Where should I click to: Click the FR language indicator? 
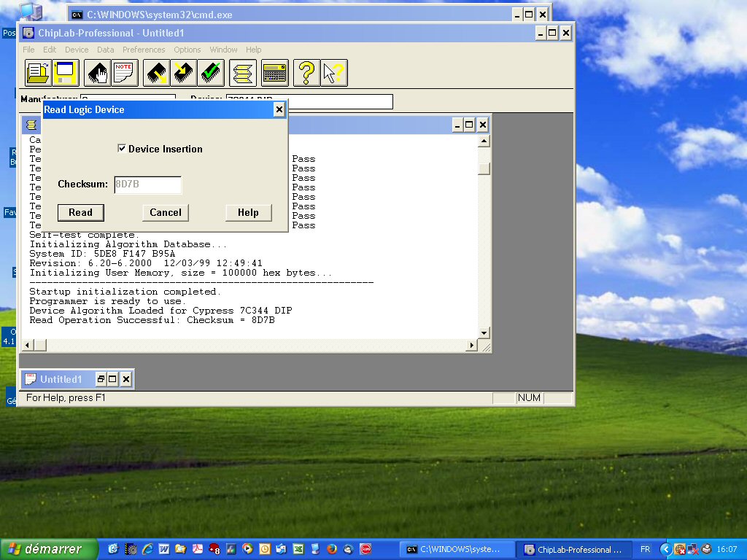click(x=645, y=550)
